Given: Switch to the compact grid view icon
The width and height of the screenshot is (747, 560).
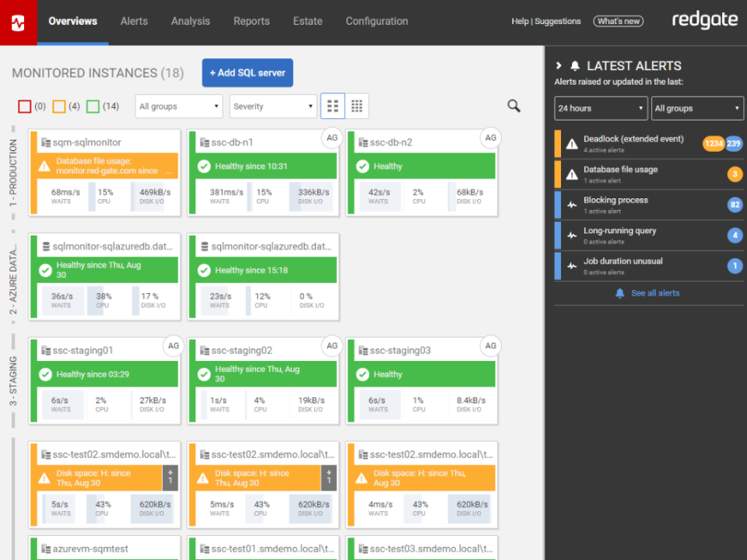Looking at the screenshot, I should [356, 106].
